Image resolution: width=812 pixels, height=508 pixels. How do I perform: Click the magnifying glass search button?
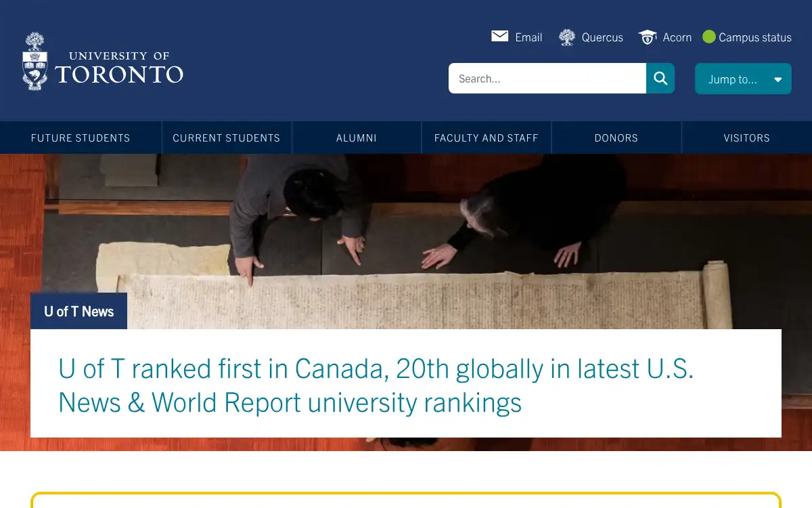[x=660, y=79]
